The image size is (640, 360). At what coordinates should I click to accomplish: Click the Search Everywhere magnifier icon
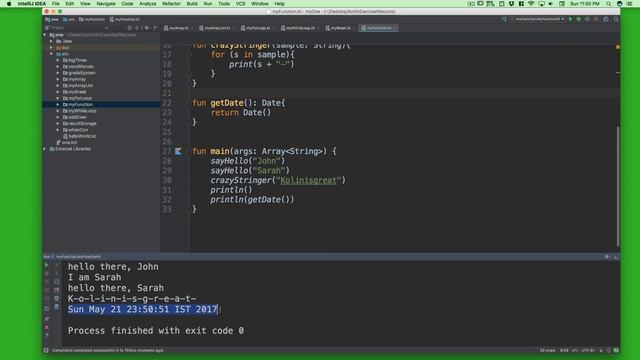[x=616, y=19]
